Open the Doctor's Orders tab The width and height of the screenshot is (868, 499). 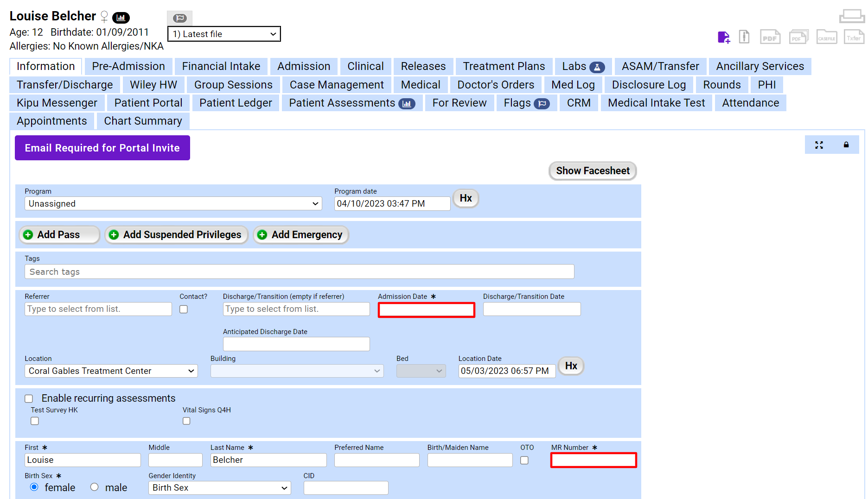(x=495, y=85)
